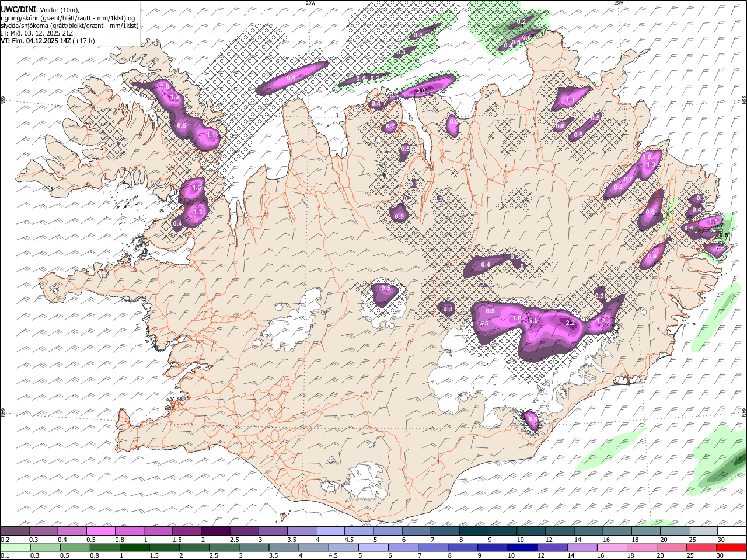
Task: Select the dark teal 8–9 legend swatch
Action: (x=473, y=531)
